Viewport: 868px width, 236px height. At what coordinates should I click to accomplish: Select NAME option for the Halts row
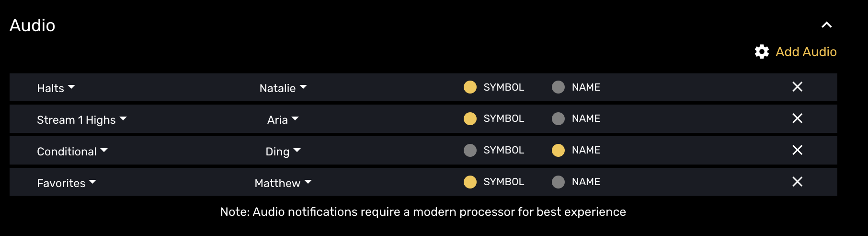558,87
